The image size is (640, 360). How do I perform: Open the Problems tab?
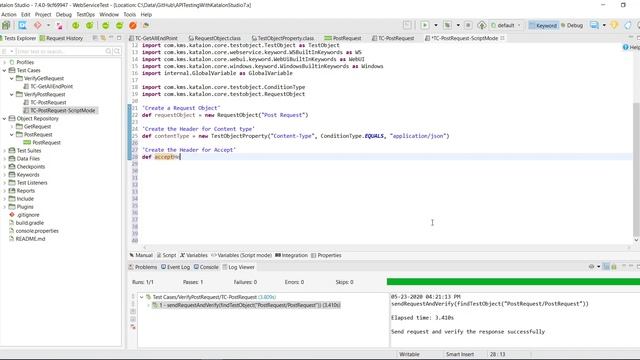[x=143, y=267]
